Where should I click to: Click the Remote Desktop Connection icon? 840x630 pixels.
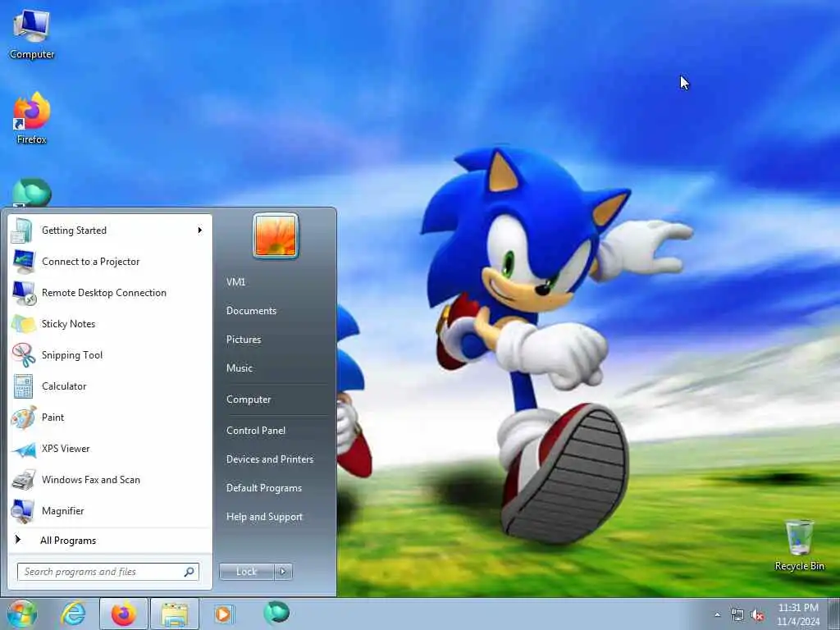click(24, 293)
